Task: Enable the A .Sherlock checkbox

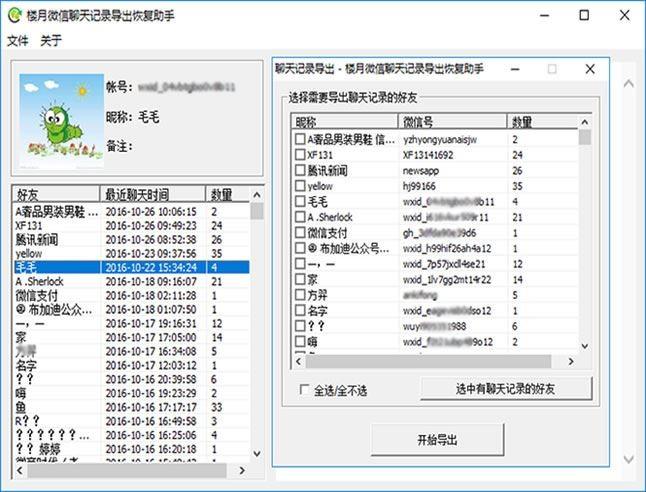Action: click(x=300, y=217)
